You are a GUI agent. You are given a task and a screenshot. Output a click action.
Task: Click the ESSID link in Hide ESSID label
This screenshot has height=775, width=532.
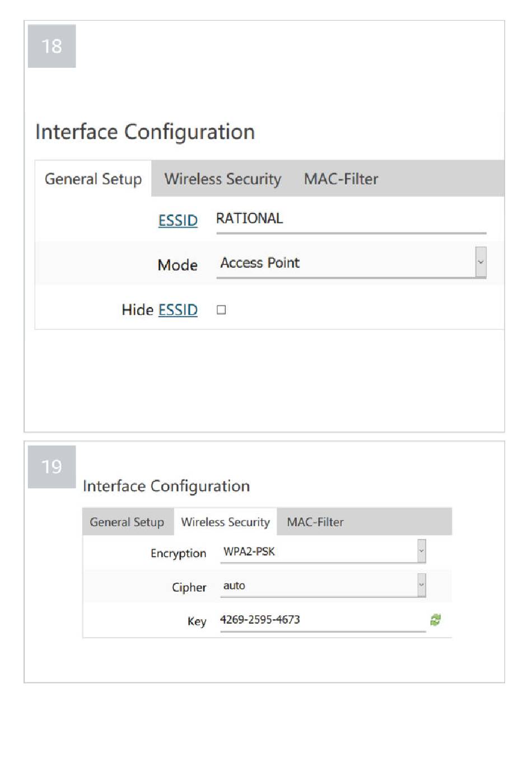pyautogui.click(x=178, y=309)
